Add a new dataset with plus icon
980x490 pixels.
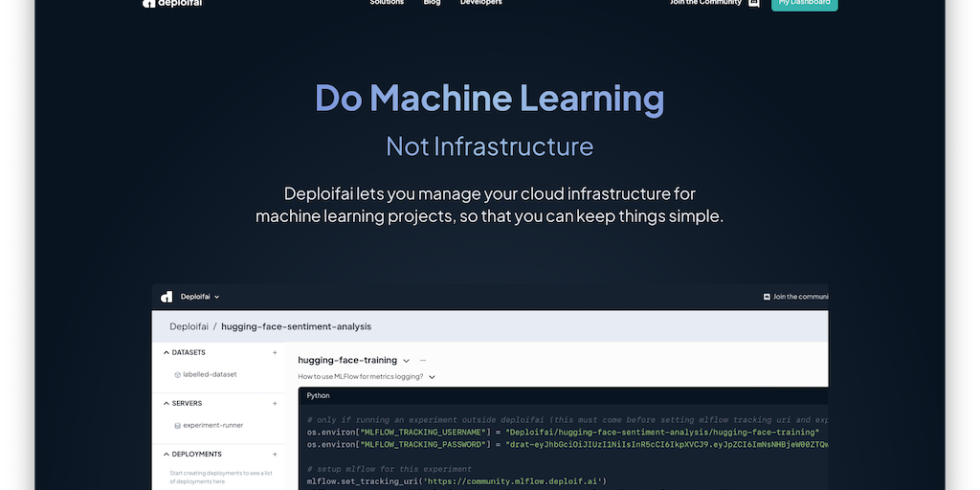275,352
